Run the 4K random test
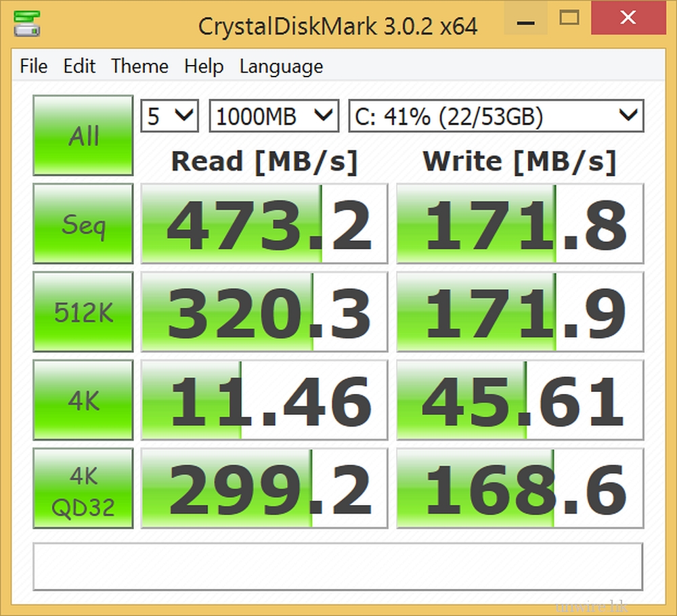The width and height of the screenshot is (677, 616). [83, 401]
